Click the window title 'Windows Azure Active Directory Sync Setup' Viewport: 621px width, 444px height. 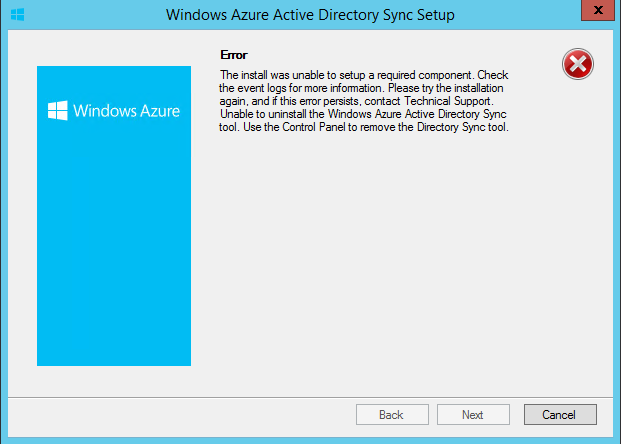[310, 15]
